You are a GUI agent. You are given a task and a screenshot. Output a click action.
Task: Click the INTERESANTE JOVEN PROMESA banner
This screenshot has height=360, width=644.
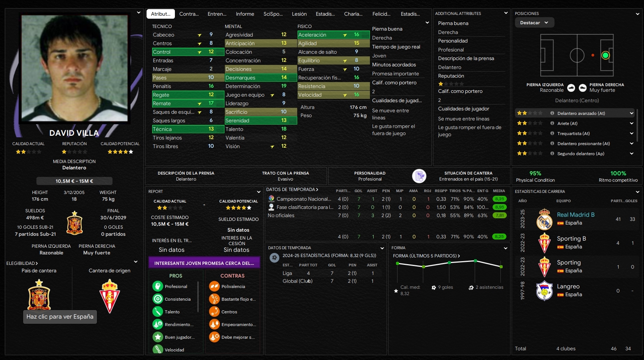pyautogui.click(x=204, y=263)
